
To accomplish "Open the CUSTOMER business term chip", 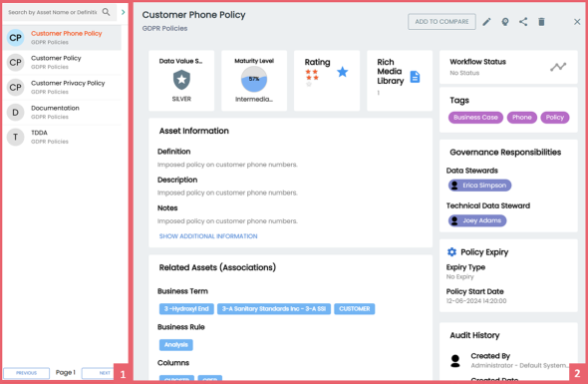I will coord(355,309).
